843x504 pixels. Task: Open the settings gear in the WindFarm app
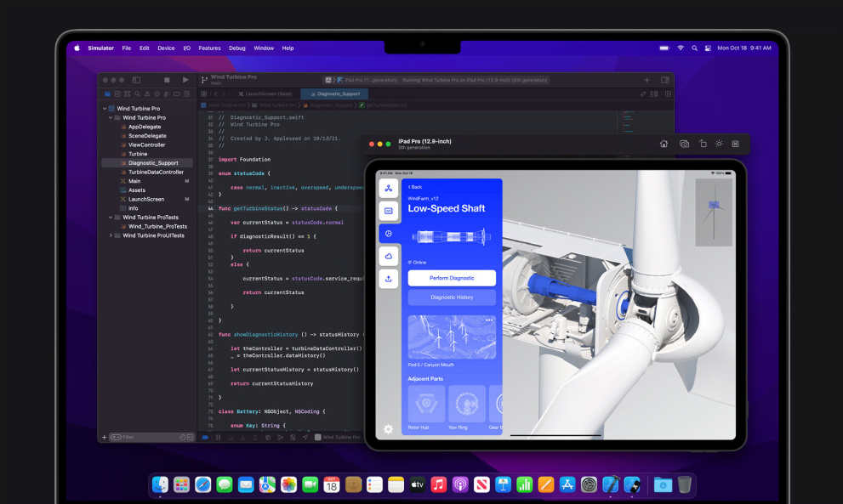point(388,430)
